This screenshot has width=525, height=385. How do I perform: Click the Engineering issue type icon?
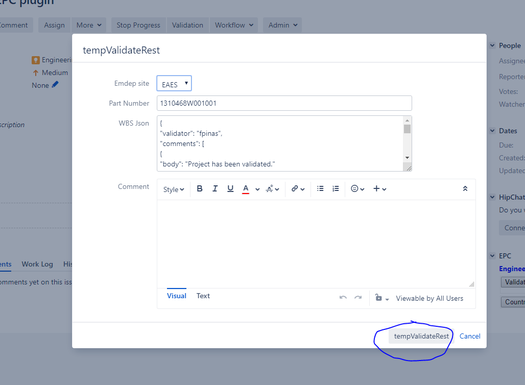pyautogui.click(x=35, y=60)
